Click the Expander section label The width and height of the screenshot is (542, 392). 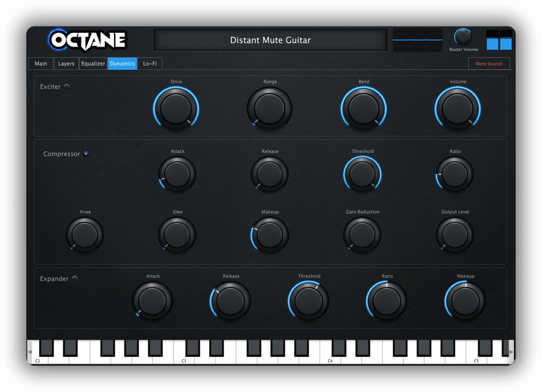pos(54,278)
